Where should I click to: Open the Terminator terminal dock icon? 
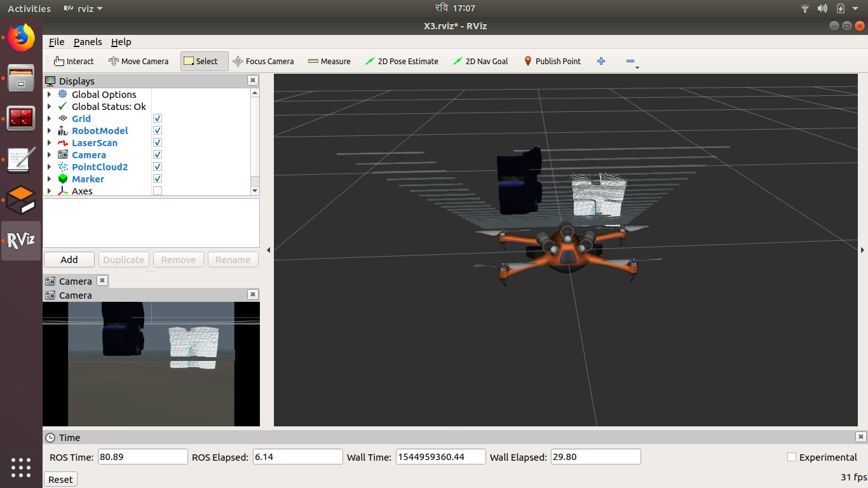pos(21,118)
